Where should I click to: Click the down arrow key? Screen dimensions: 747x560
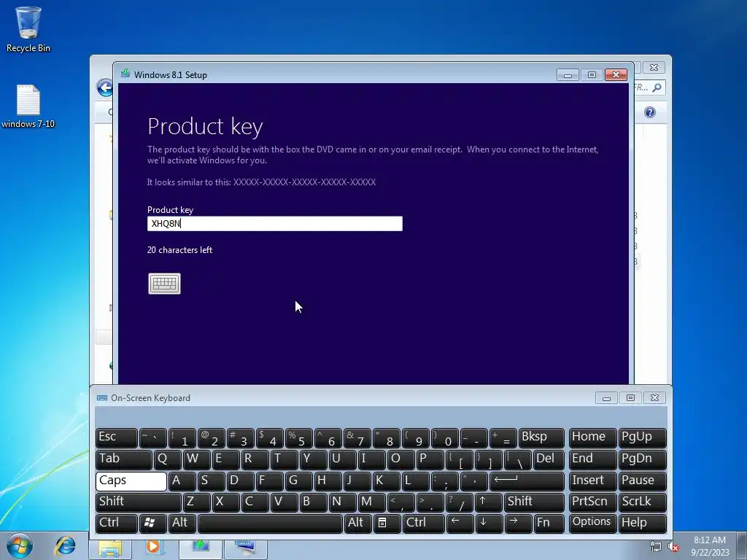pyautogui.click(x=489, y=524)
